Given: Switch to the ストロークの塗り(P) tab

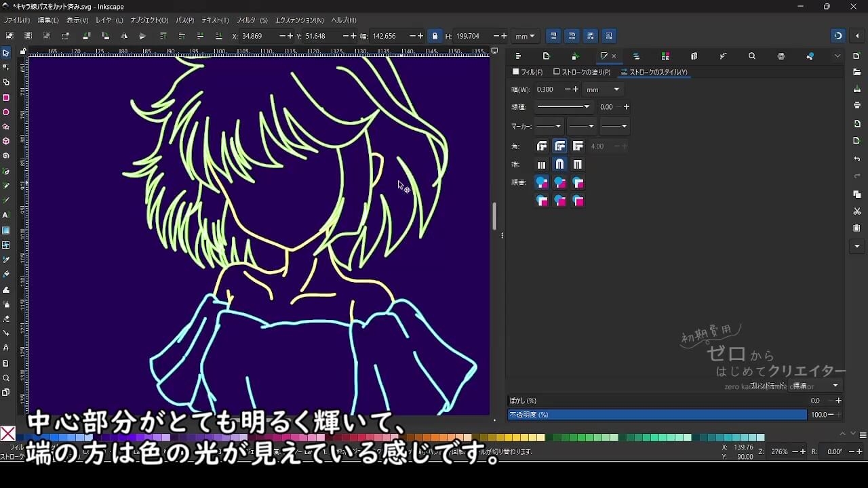Looking at the screenshot, I should (x=582, y=71).
